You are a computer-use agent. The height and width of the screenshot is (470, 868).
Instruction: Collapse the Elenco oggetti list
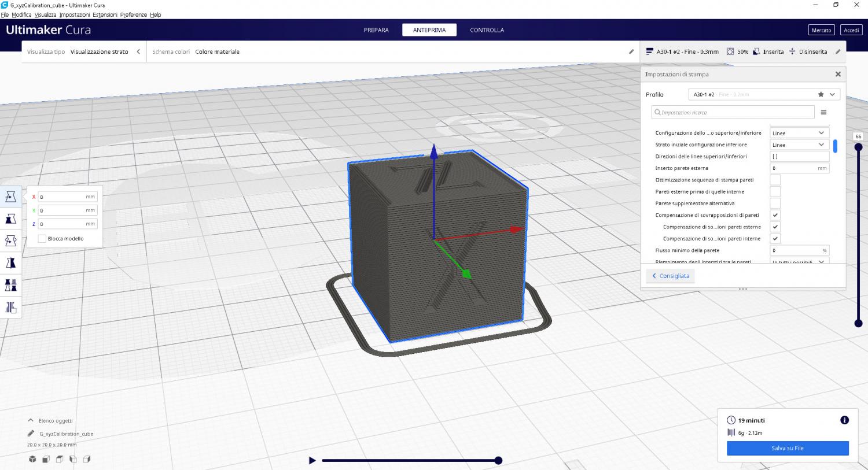click(x=31, y=421)
